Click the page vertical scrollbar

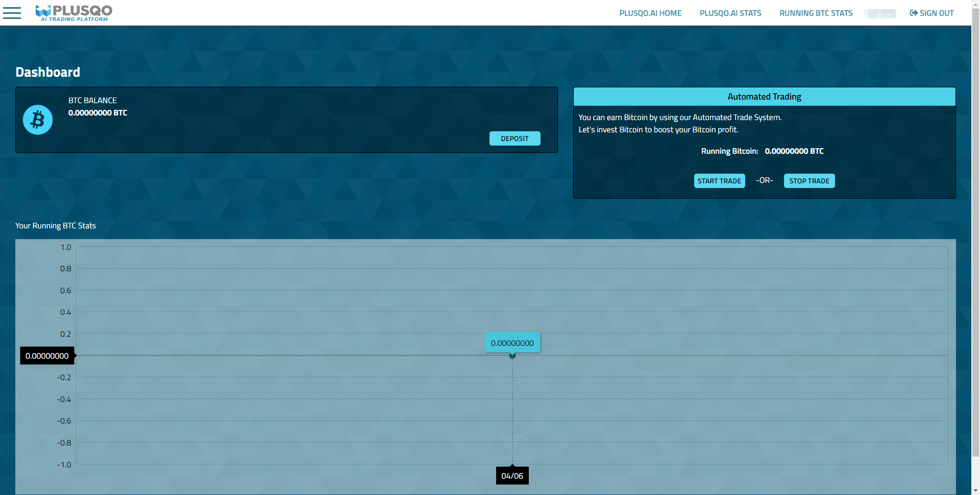point(975,232)
